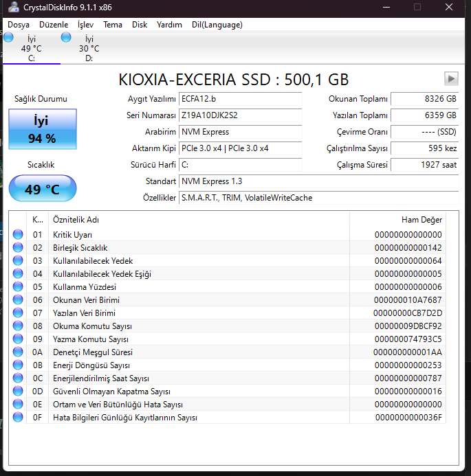Minimize the CrystalDiskInfo window
The width and height of the screenshot is (471, 476).
click(x=386, y=7)
